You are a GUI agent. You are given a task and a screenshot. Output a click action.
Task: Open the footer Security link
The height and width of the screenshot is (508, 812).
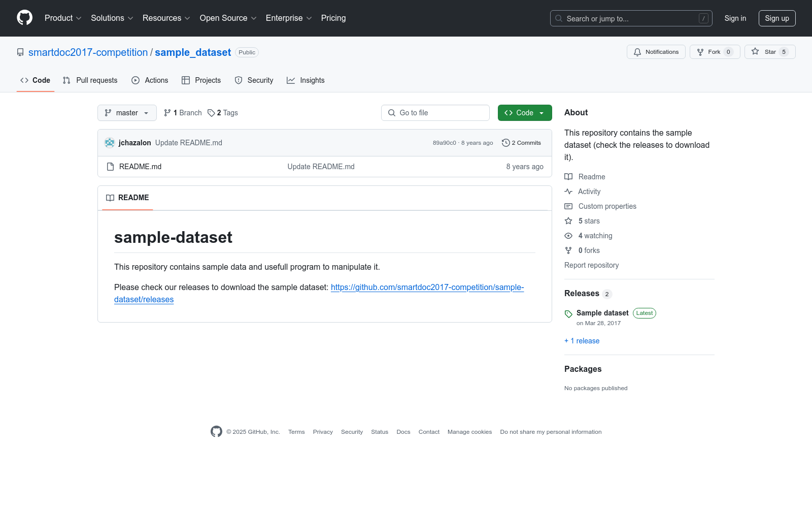352,432
